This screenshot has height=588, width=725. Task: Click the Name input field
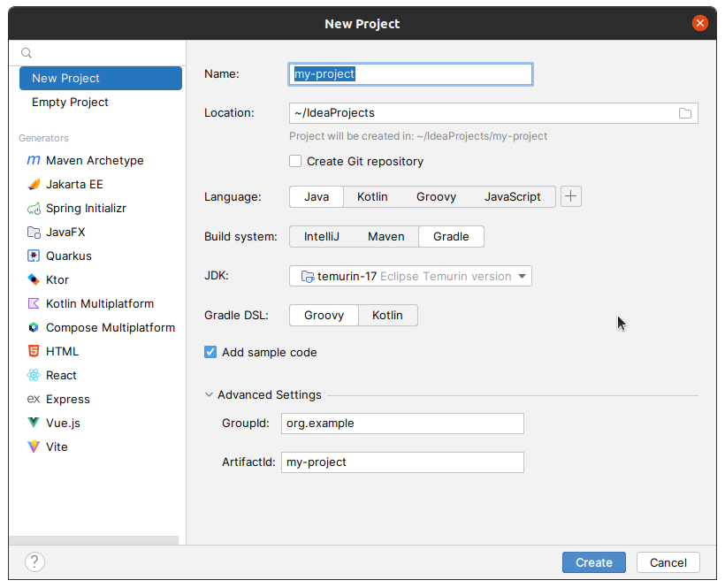(x=410, y=74)
